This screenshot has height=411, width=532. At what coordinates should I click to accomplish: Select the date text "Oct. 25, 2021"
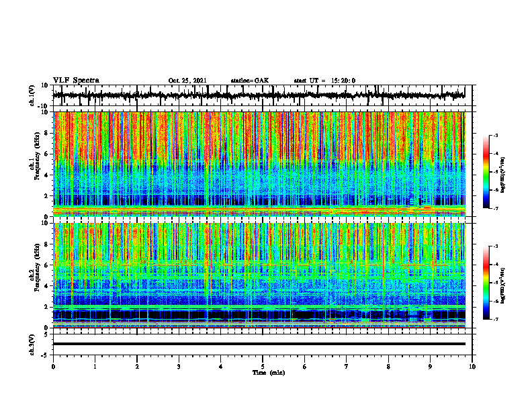187,81
